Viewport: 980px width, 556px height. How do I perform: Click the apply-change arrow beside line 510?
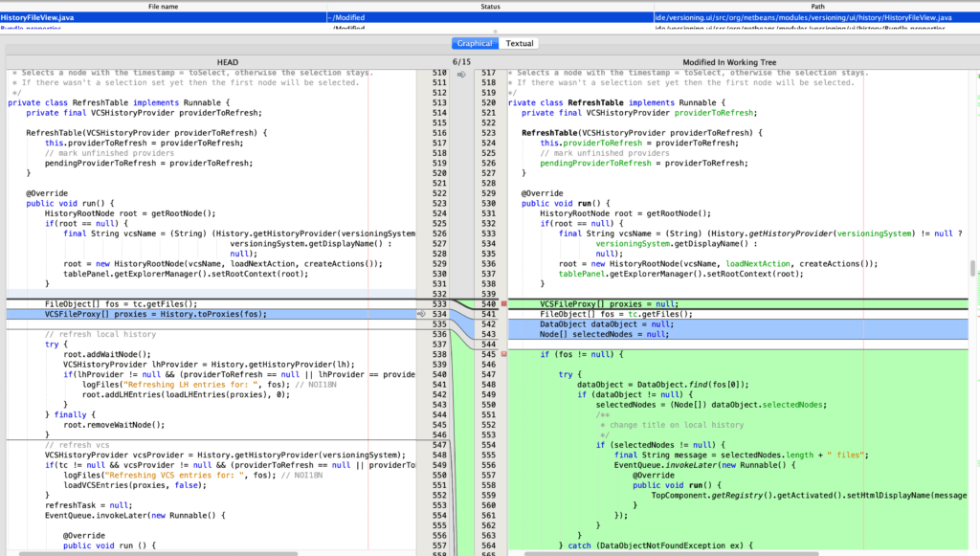[x=461, y=74]
